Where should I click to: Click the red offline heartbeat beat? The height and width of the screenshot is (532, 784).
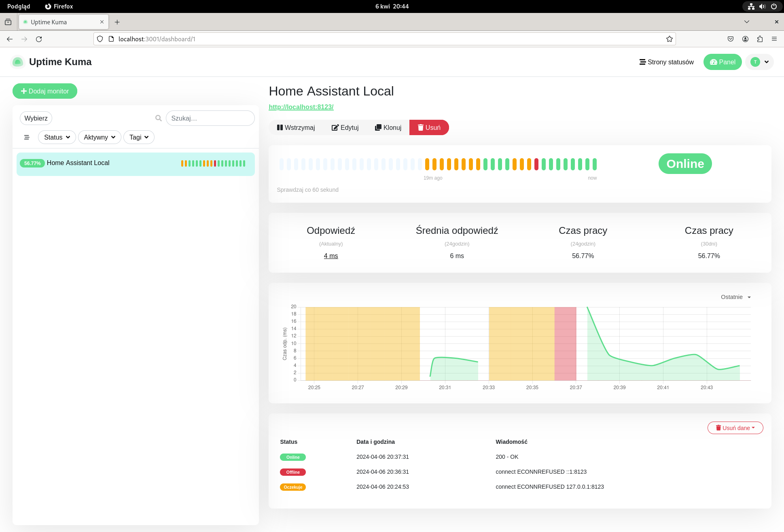pyautogui.click(x=536, y=164)
